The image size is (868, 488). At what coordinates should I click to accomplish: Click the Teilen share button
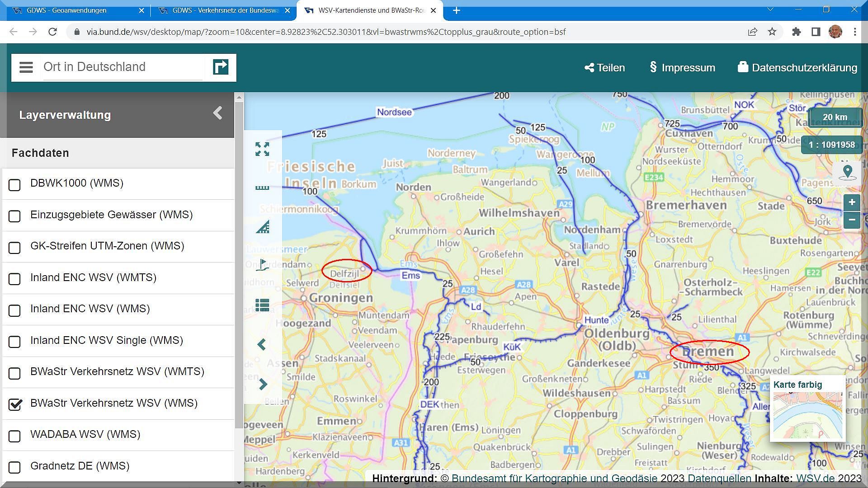[604, 68]
